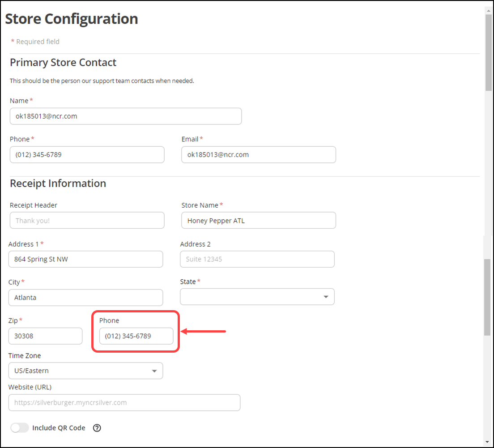
Task: Select the Store Name field with Honey Pepper ATL
Action: (x=258, y=220)
